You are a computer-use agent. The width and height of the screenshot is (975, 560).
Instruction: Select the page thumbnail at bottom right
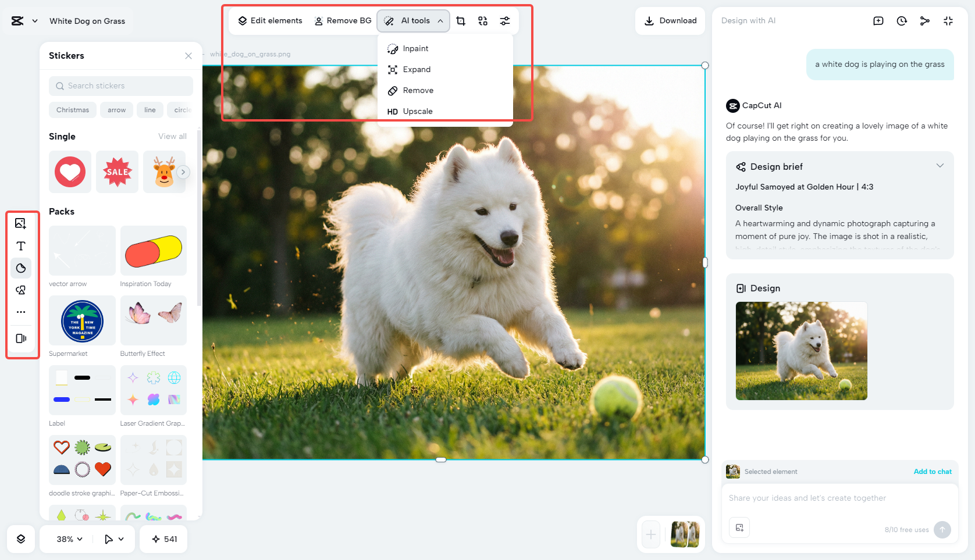(x=685, y=534)
